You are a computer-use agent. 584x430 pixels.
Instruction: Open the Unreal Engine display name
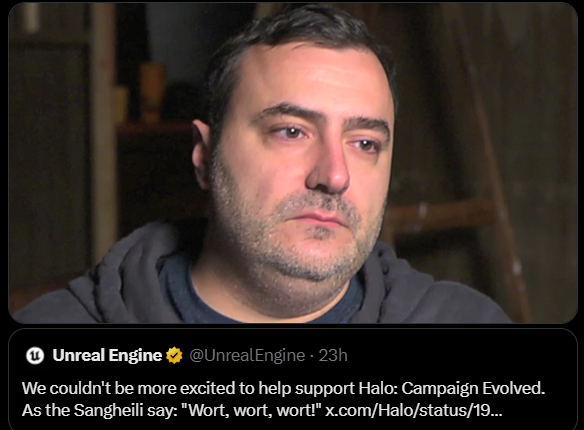(x=107, y=355)
